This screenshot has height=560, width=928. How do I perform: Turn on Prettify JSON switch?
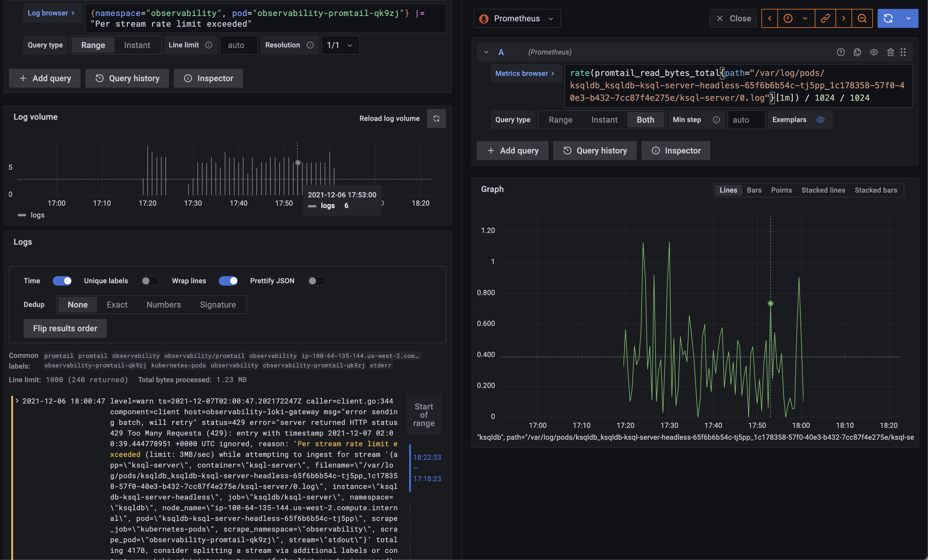pos(316,281)
